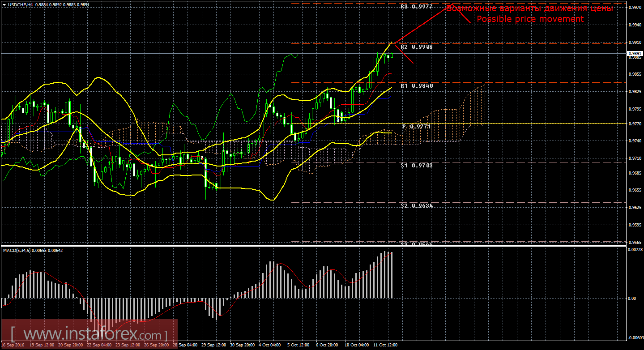Viewport: 644px width, 350px height.
Task: Select the 11 Oct 12:00 time axis marker
Action: (385, 346)
